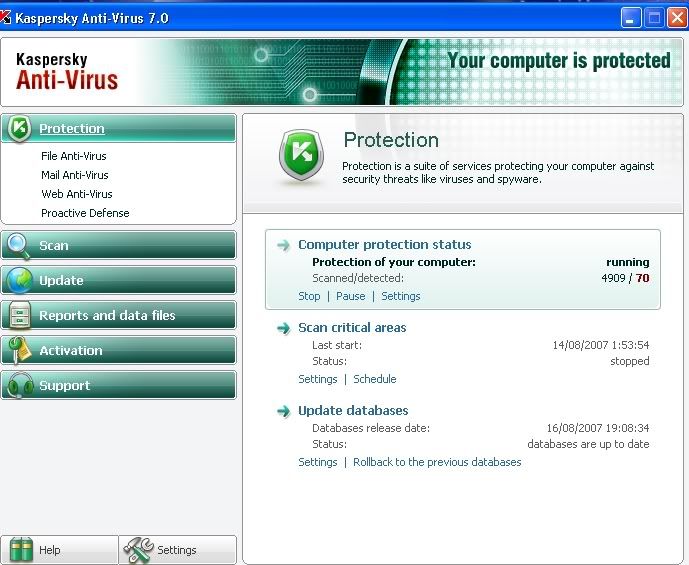Stop computer protection

pyautogui.click(x=309, y=296)
